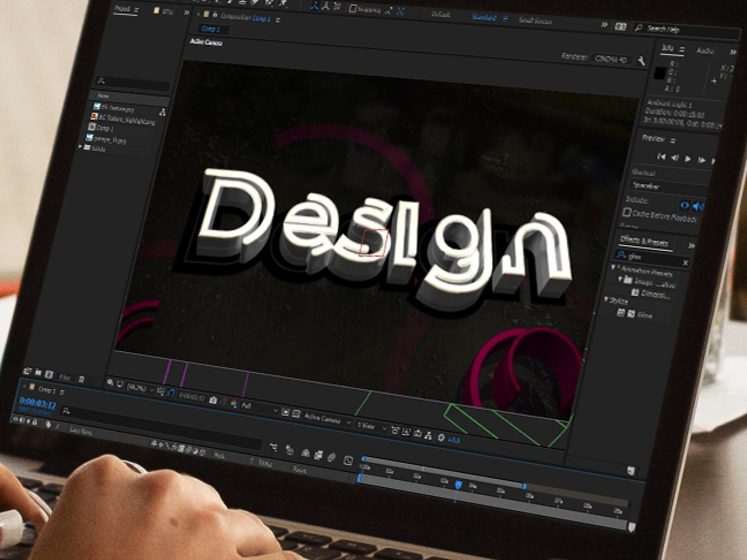Click the delete trash icon in Project
Screen dimensions: 747x560
click(x=81, y=379)
